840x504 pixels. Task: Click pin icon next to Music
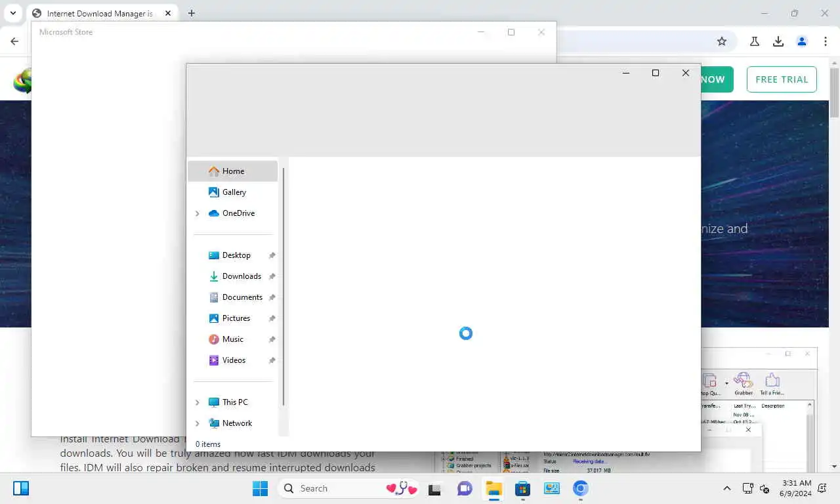tap(272, 339)
